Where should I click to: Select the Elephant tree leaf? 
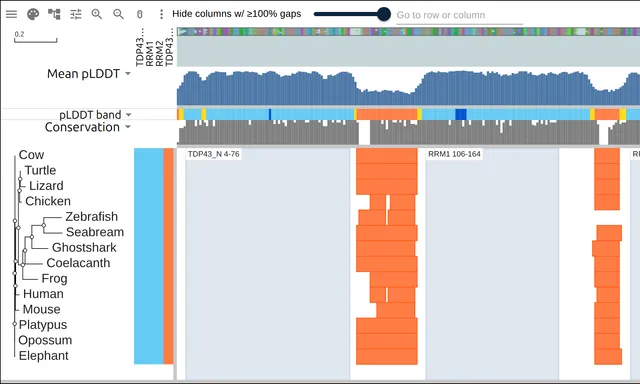(x=44, y=356)
